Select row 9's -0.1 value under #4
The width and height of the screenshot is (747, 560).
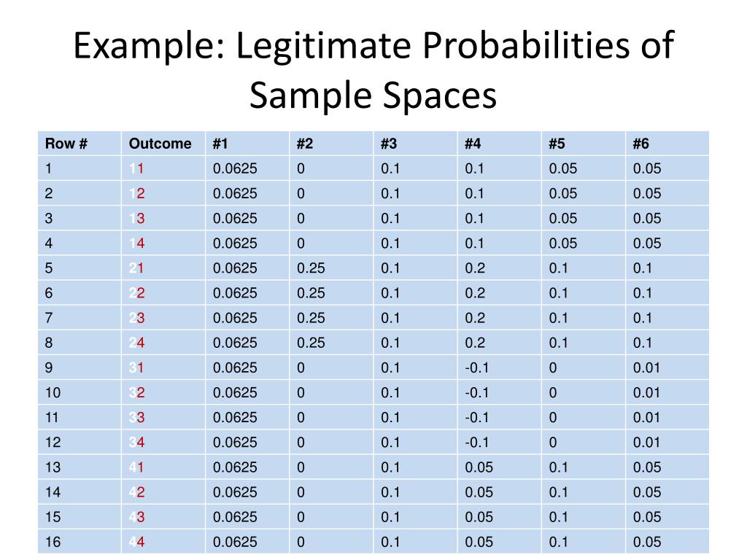[x=477, y=367]
